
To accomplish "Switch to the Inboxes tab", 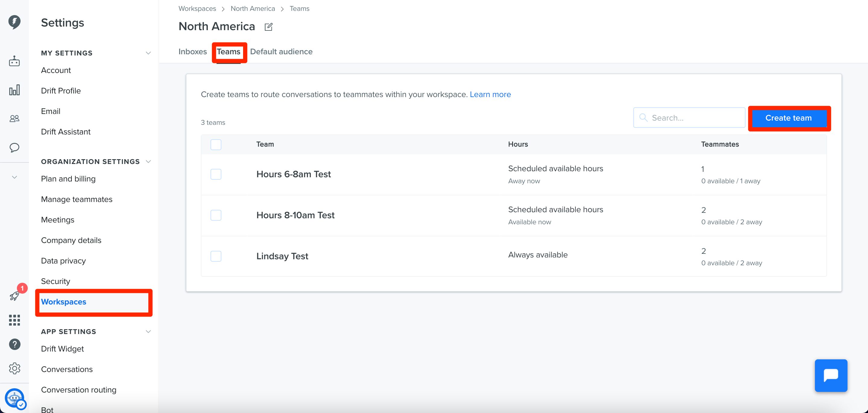I will click(x=192, y=52).
